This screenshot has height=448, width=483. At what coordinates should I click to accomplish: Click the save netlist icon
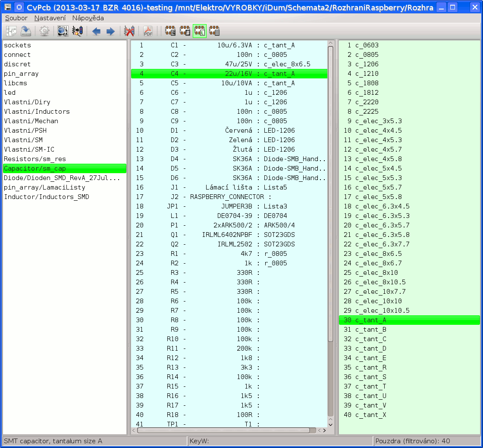(x=26, y=31)
